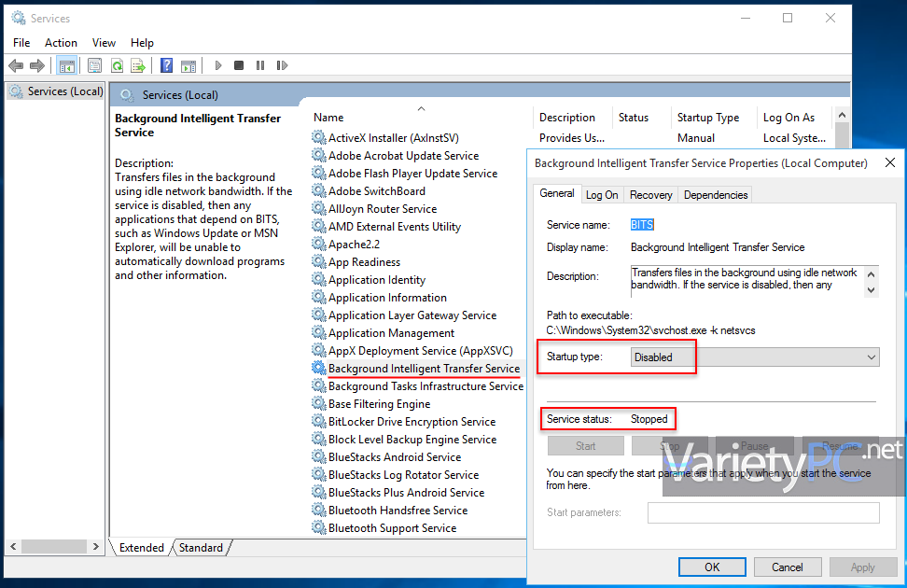Screen dimensions: 907x588
Task: Click gear icon beside Bluetooth Support Service
Action: [x=318, y=527]
